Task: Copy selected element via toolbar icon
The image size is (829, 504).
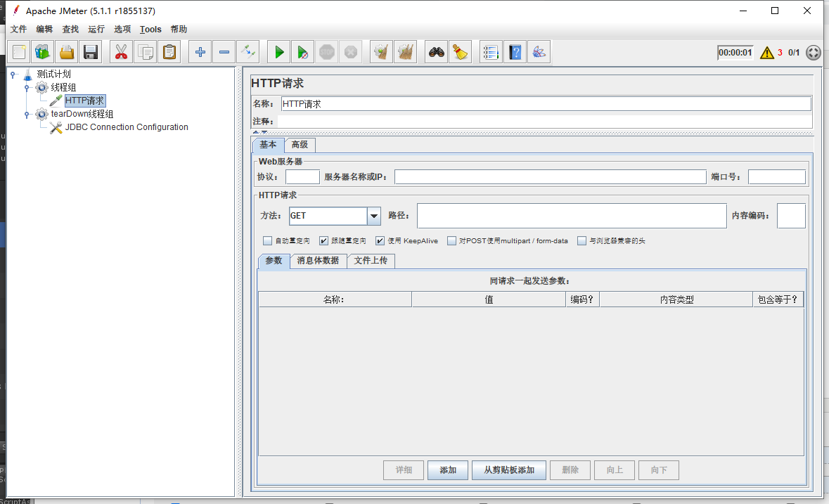Action: click(146, 52)
